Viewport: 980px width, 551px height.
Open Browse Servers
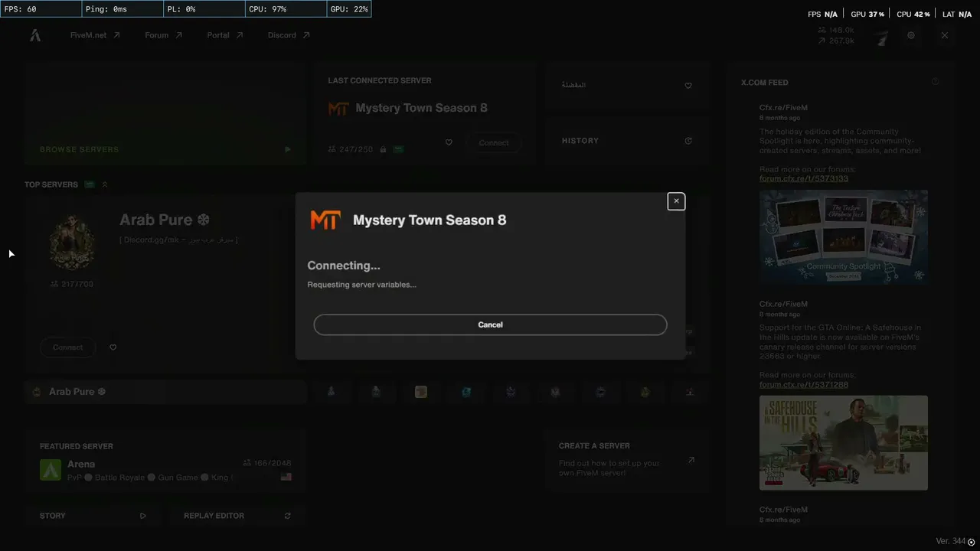click(165, 114)
